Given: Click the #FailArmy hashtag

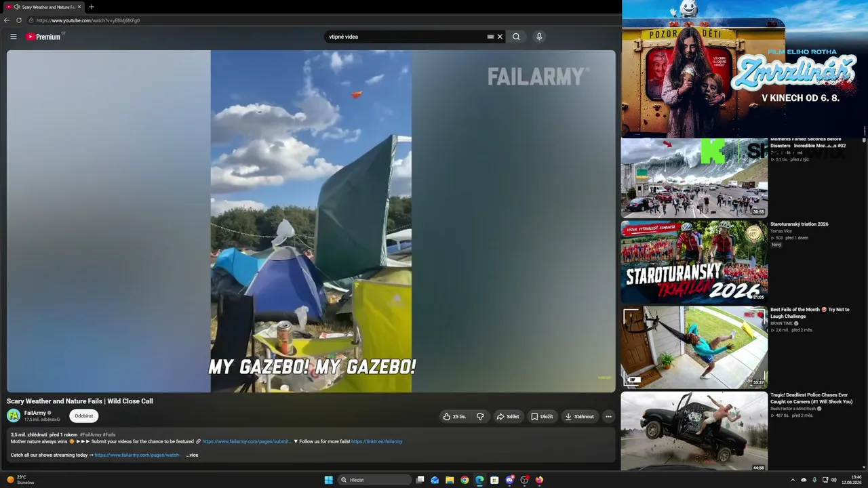Looking at the screenshot, I should [x=90, y=434].
